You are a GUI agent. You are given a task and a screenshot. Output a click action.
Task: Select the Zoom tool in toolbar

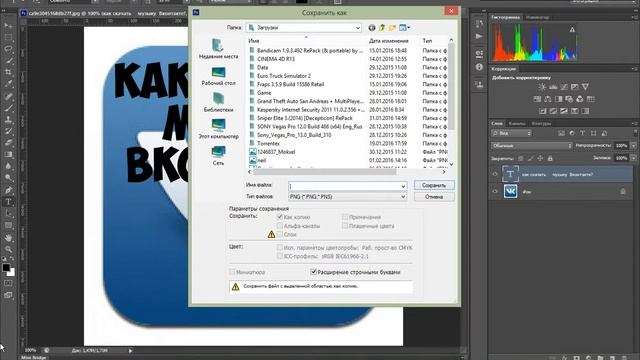8,249
